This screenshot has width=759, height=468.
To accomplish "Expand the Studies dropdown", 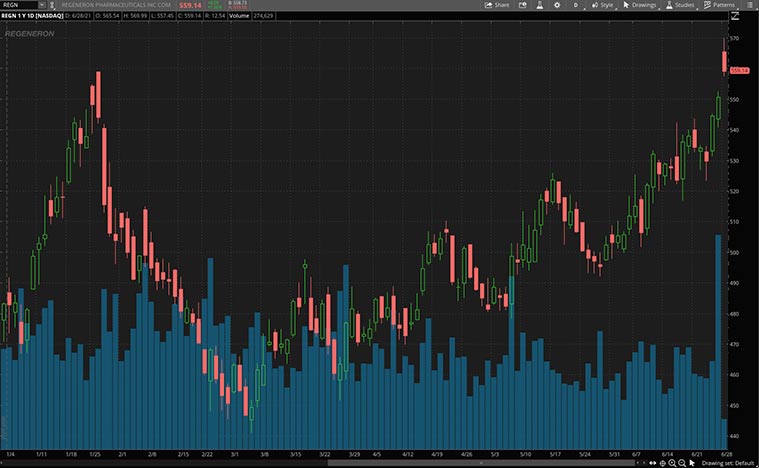I will [679, 5].
